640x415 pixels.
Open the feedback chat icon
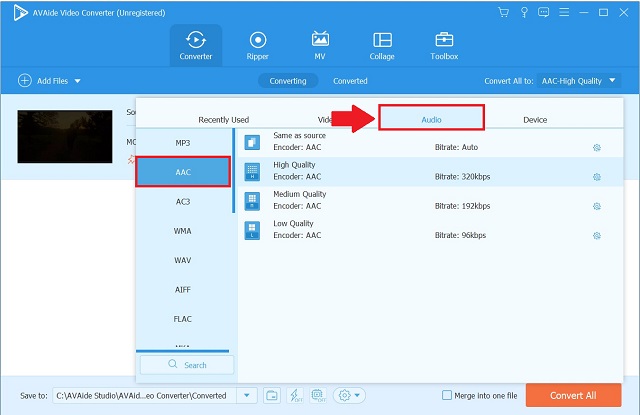[543, 13]
